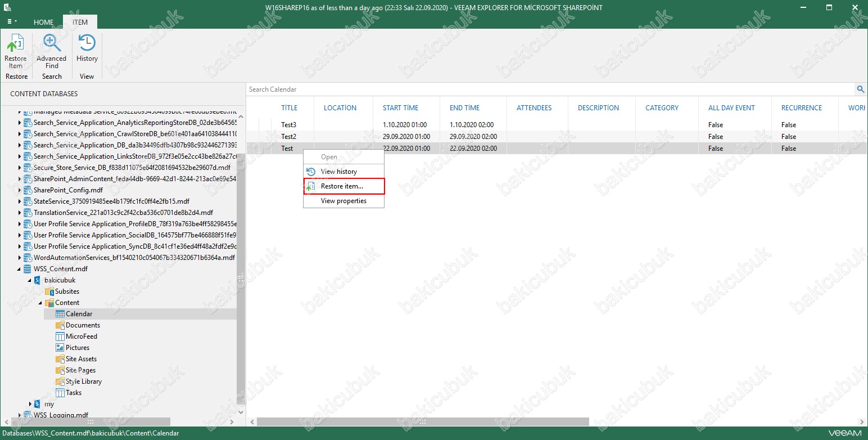
Task: Open the Site Assets library icon
Action: (60, 359)
